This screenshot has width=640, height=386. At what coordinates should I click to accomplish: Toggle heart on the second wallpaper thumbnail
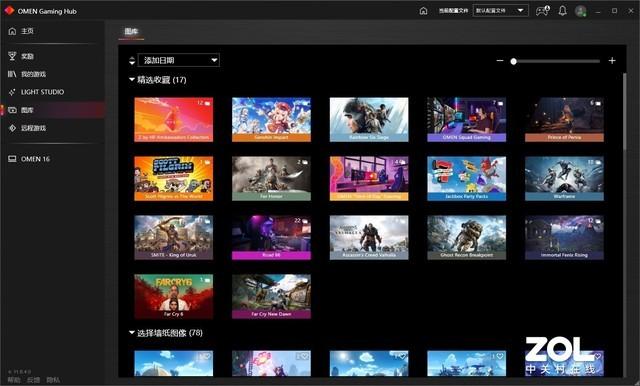[305, 356]
